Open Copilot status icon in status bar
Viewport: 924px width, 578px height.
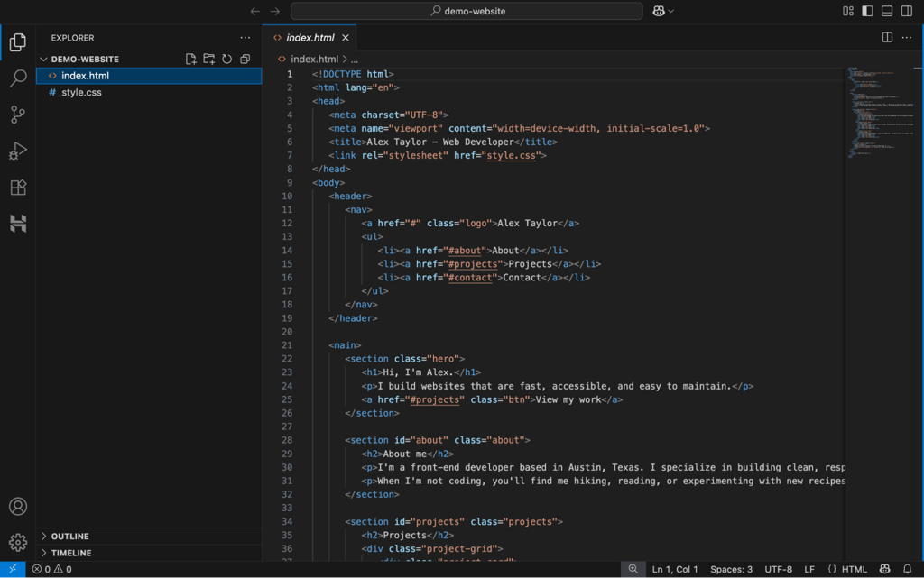point(884,569)
